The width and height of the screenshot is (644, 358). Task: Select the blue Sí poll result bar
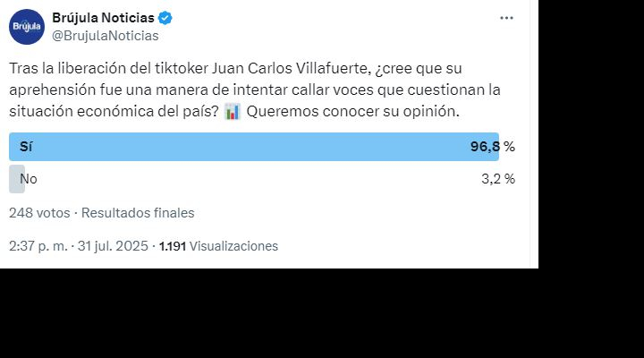pyautogui.click(x=254, y=147)
